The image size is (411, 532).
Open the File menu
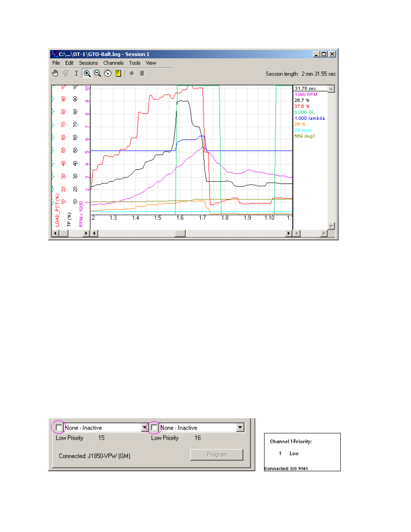point(56,63)
